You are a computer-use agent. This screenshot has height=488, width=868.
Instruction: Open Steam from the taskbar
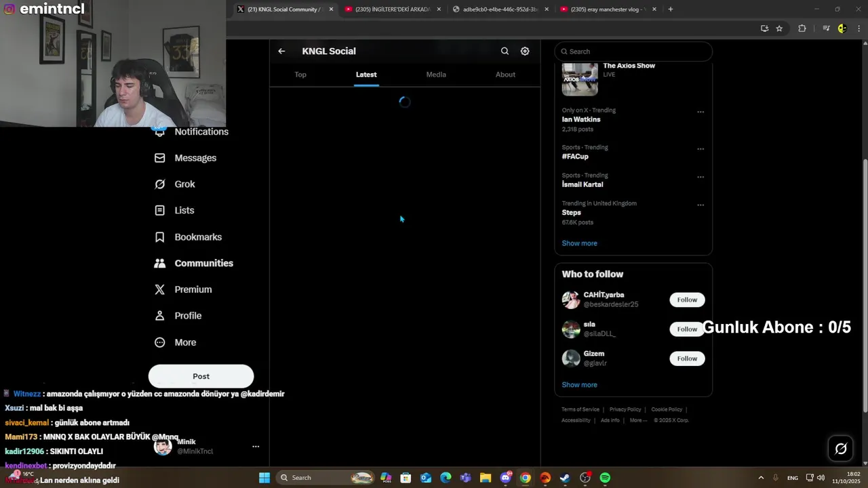[x=565, y=478]
